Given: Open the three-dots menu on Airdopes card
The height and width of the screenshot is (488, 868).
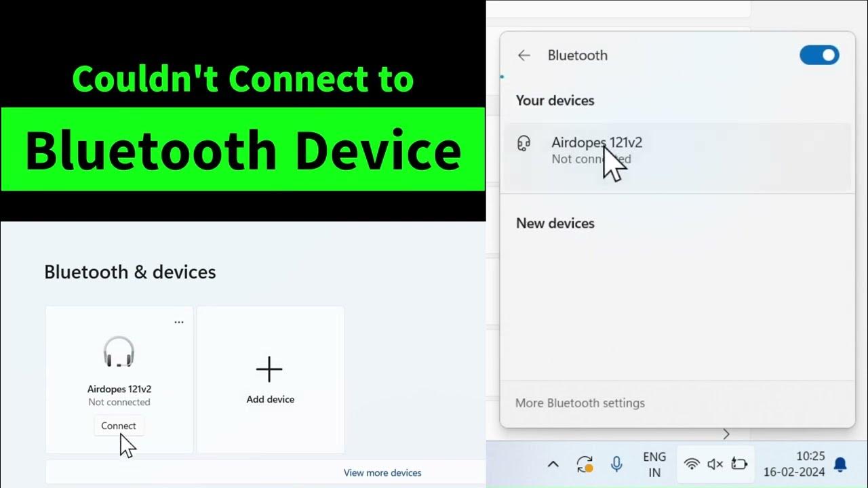Looking at the screenshot, I should pos(179,323).
